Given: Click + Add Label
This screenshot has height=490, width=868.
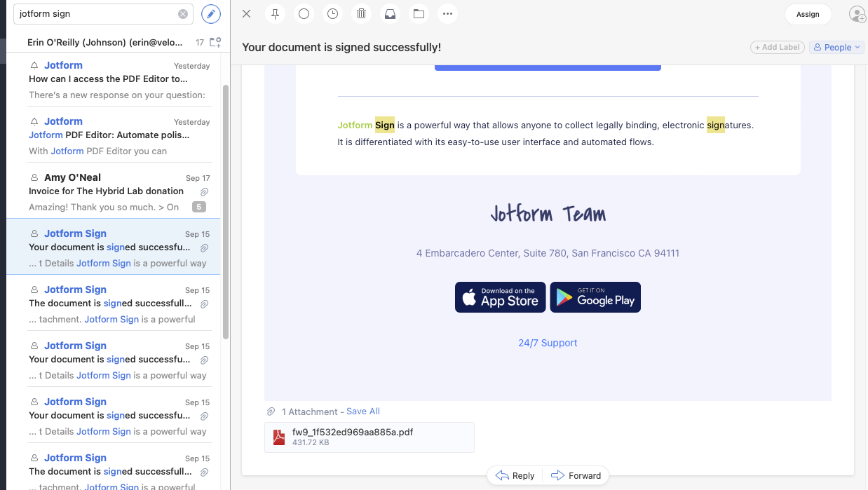Looking at the screenshot, I should tap(777, 47).
